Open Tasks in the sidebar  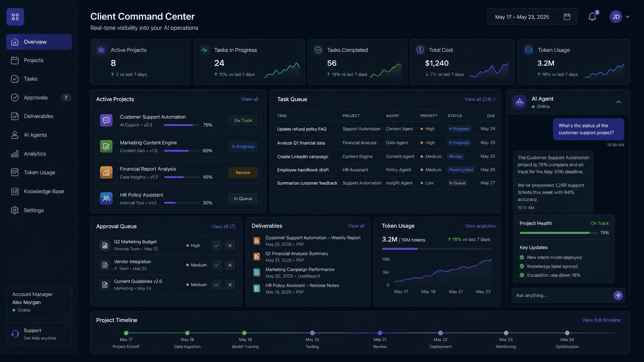pyautogui.click(x=39, y=79)
